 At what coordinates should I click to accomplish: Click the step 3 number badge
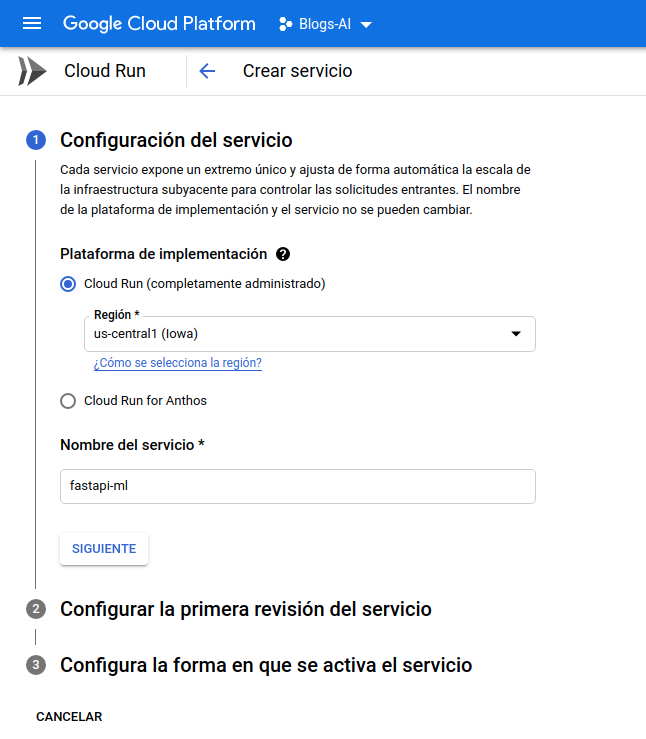tap(36, 665)
